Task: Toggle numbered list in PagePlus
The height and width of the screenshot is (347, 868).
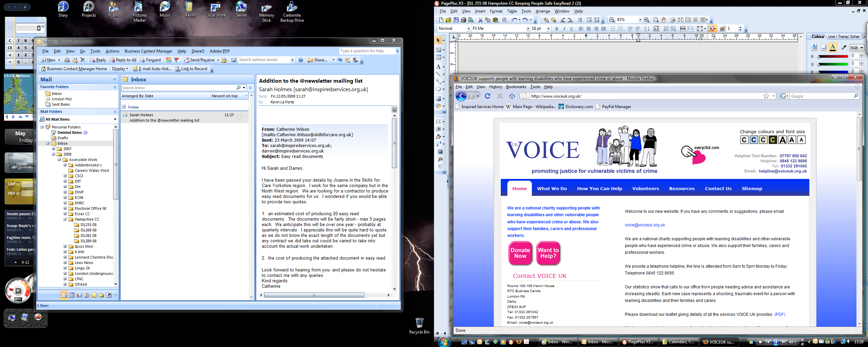Action: pyautogui.click(x=620, y=29)
